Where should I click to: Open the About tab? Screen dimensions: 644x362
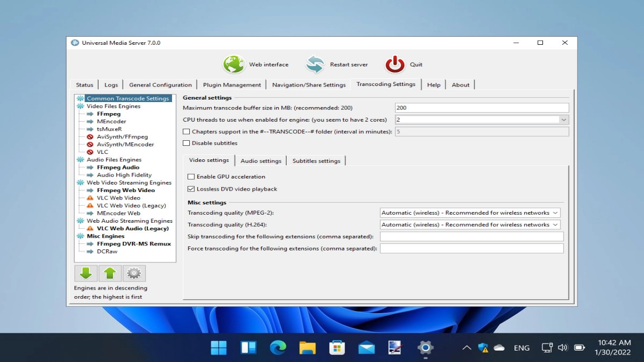460,85
